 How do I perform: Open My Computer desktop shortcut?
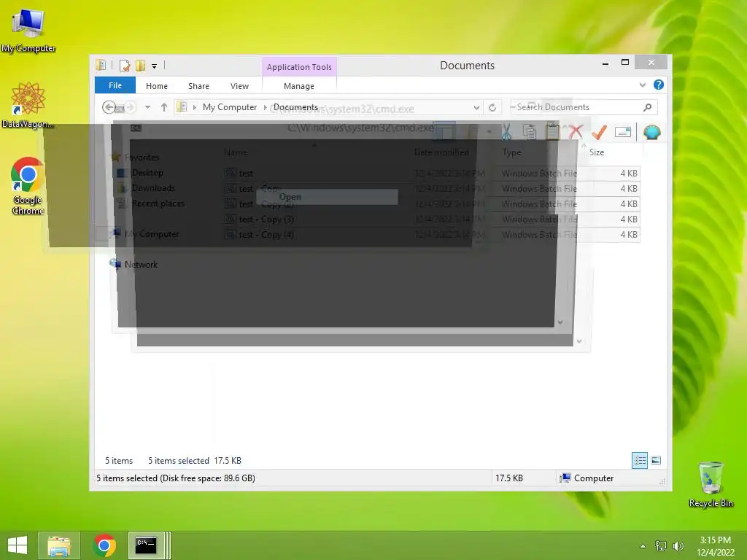point(28,31)
